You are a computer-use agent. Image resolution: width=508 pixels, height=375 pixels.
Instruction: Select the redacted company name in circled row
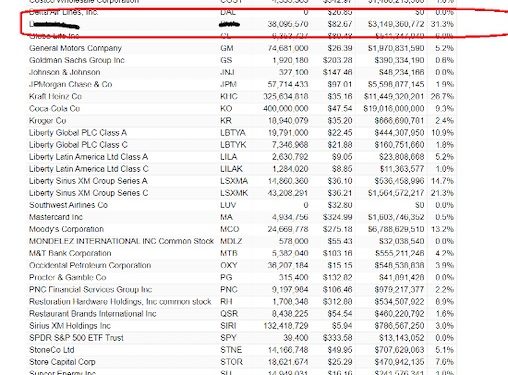(54, 25)
